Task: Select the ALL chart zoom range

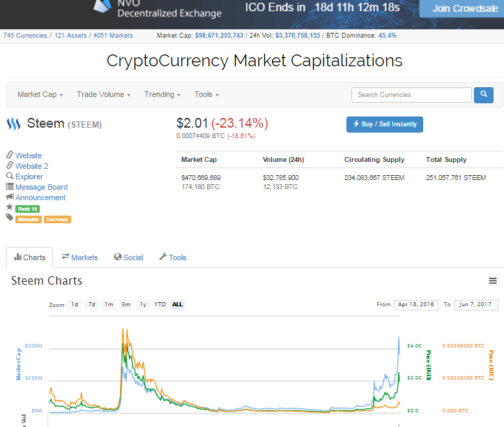Action: pyautogui.click(x=178, y=304)
